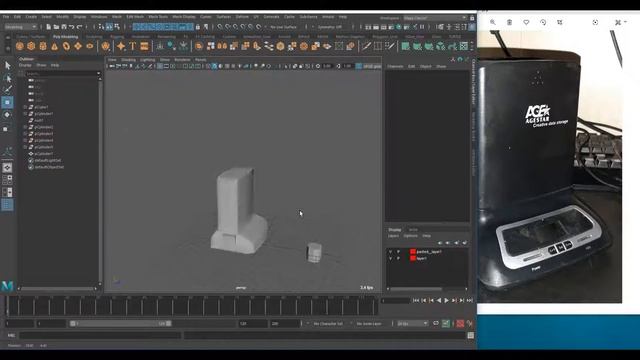Choose the Scale tool in the toolbox
The image size is (640, 360).
6,129
